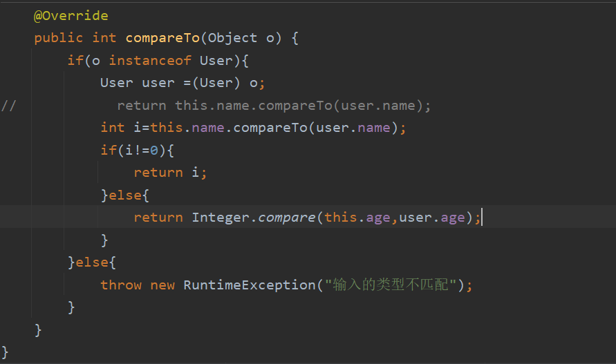Click the '}else{' line before the throw statement
Image resolution: width=616 pixels, height=364 pixels.
pos(92,262)
